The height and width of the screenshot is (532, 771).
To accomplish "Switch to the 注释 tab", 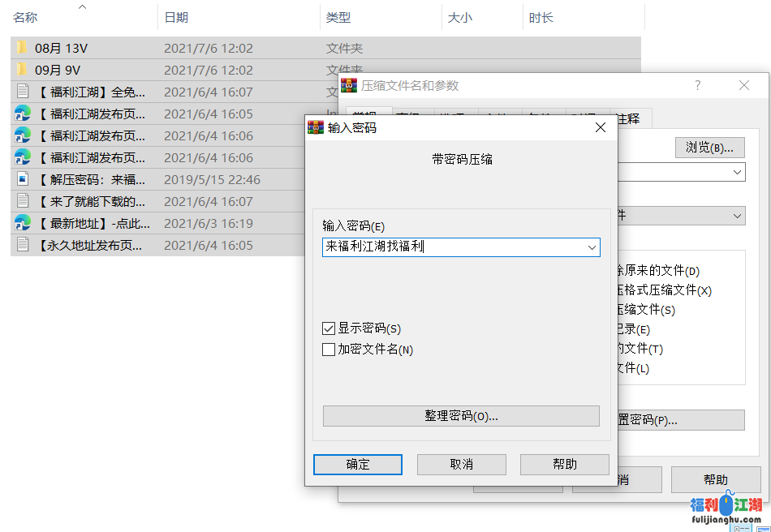I will (x=627, y=118).
